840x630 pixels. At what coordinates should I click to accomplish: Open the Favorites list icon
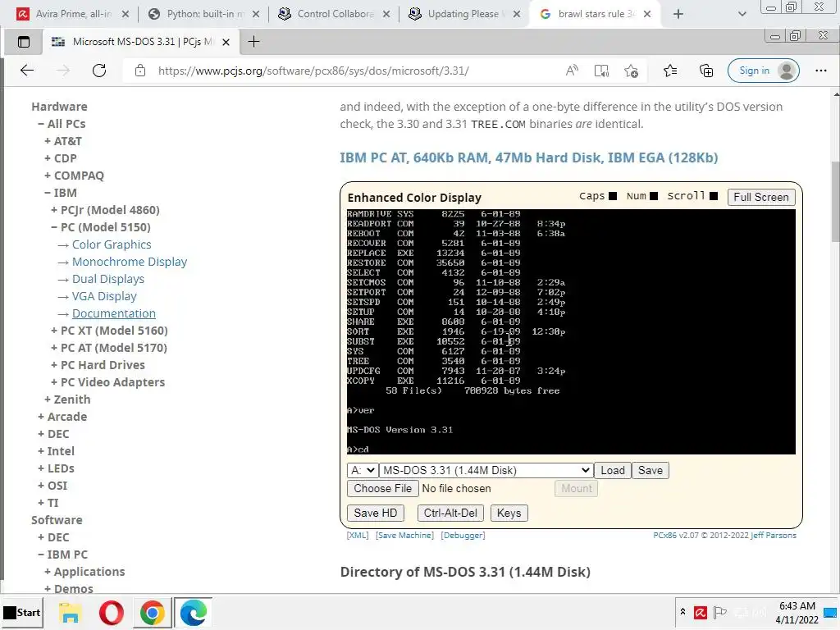[669, 71]
